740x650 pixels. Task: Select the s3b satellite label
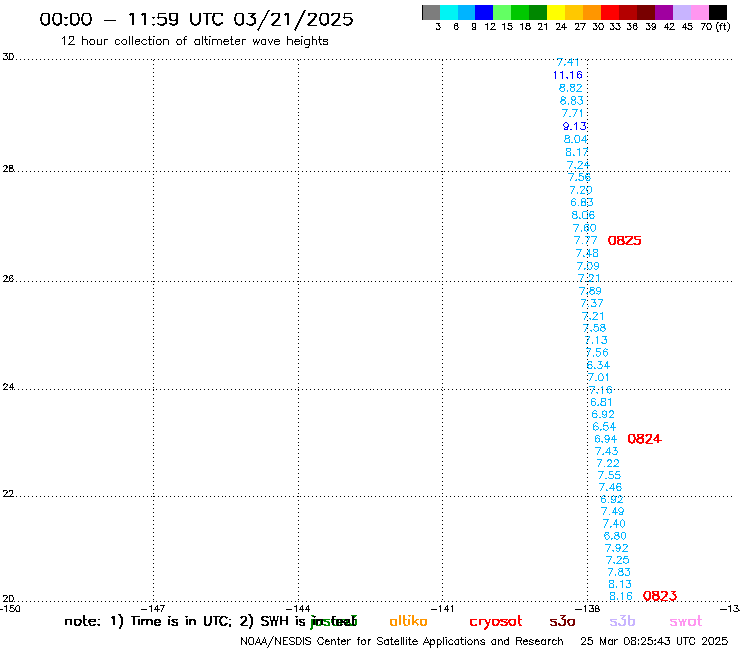tap(622, 622)
